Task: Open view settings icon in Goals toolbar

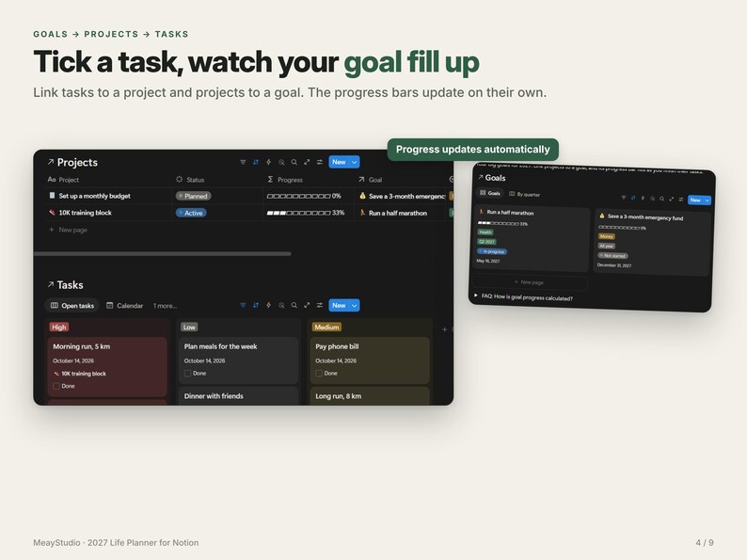Action: (681, 200)
